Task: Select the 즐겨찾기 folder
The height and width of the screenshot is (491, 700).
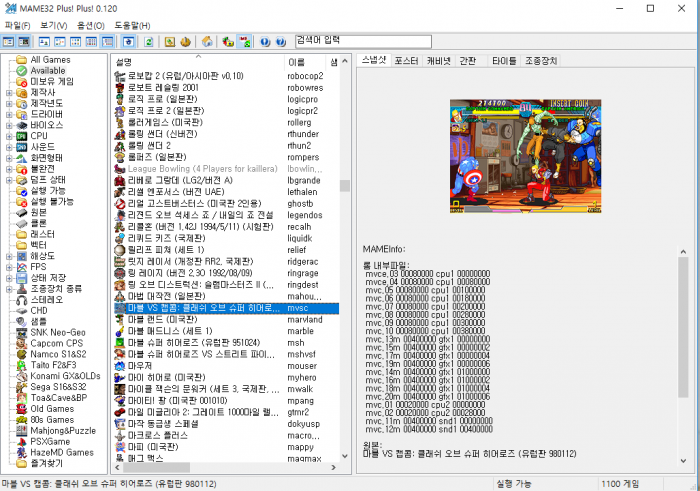Action: (x=46, y=463)
